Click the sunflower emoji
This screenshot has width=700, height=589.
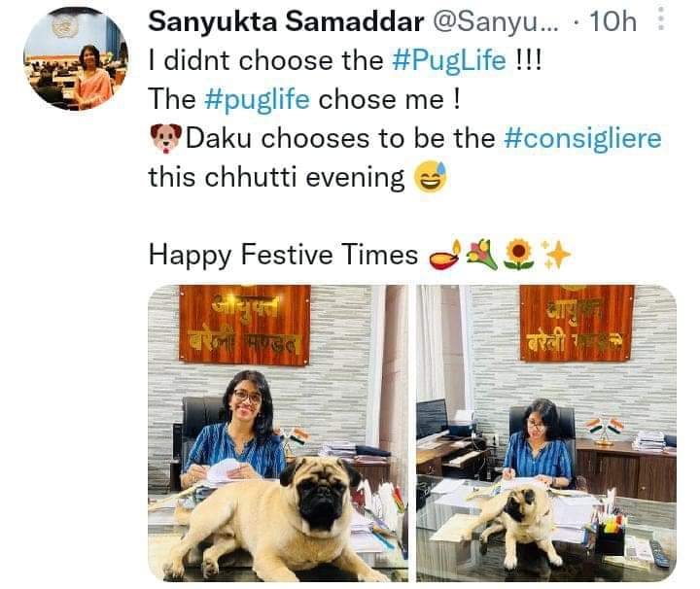(519, 255)
